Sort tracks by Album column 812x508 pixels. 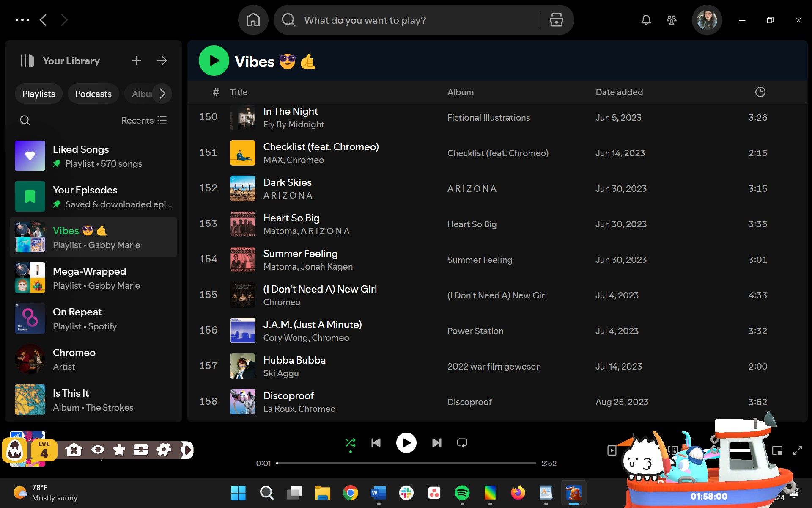(x=461, y=92)
